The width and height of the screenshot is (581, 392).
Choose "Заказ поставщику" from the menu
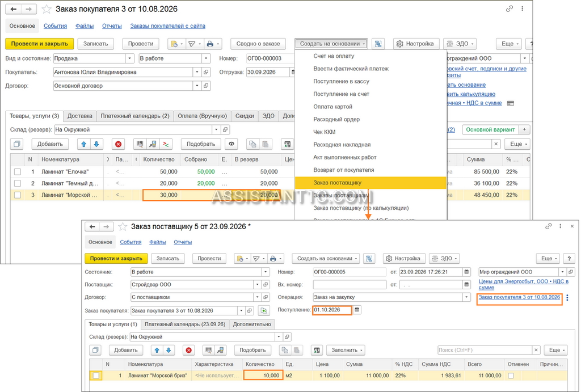(371, 183)
